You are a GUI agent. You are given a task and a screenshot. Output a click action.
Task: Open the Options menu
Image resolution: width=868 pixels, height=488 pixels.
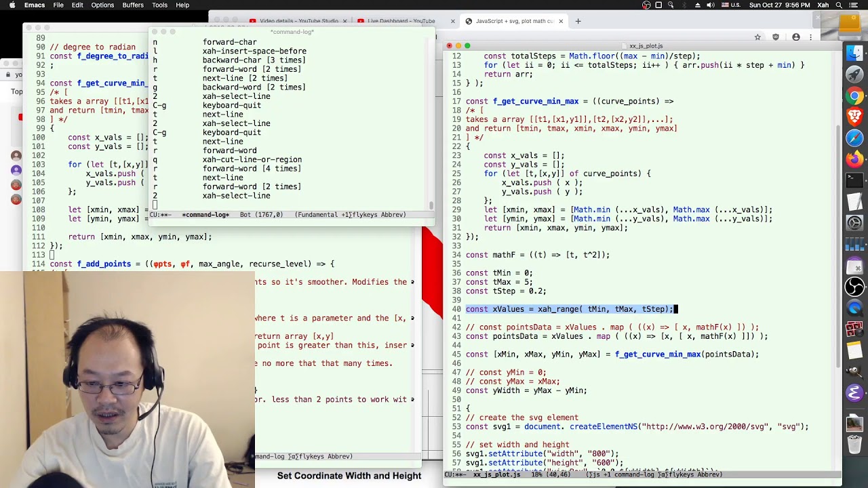[102, 5]
